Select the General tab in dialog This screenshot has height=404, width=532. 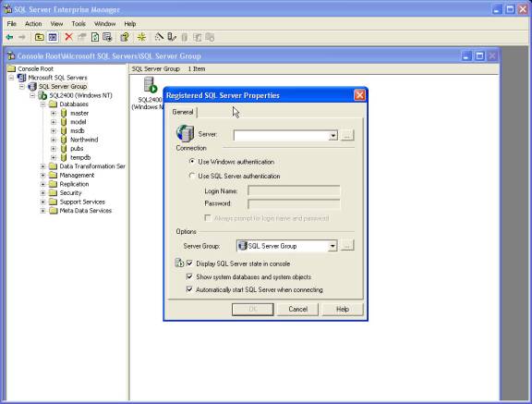[x=183, y=112]
